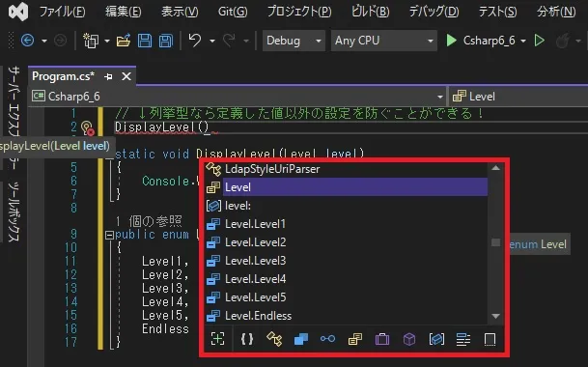This screenshot has width=588, height=367.
Task: Open the テスト(S) menu
Action: (x=497, y=12)
